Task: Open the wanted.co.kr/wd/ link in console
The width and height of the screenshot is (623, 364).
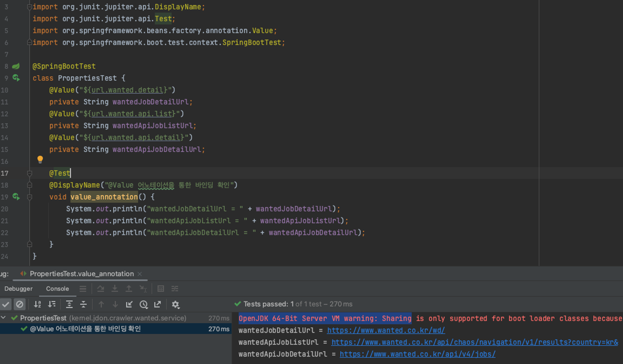Action: tap(386, 330)
